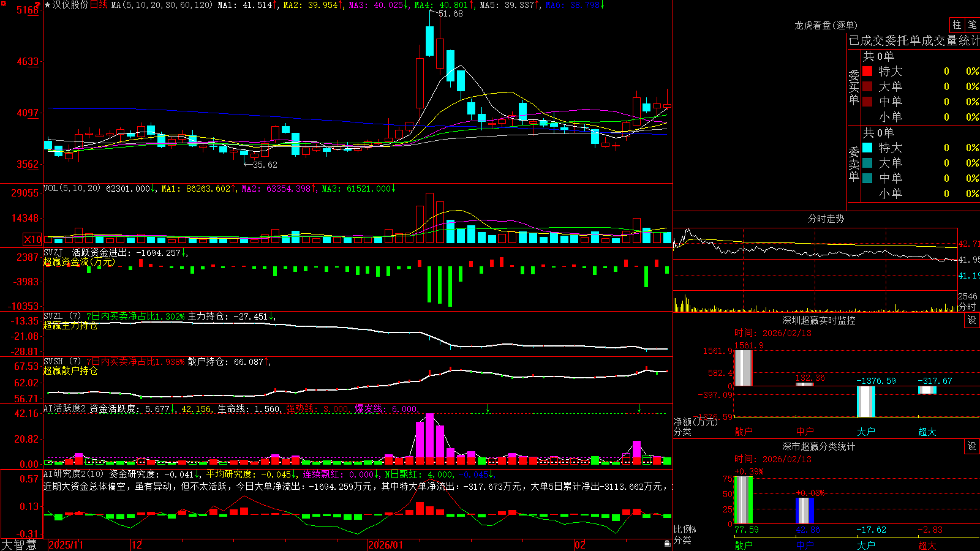Select the SVZJ indicator name
980x551 pixels.
(x=53, y=252)
